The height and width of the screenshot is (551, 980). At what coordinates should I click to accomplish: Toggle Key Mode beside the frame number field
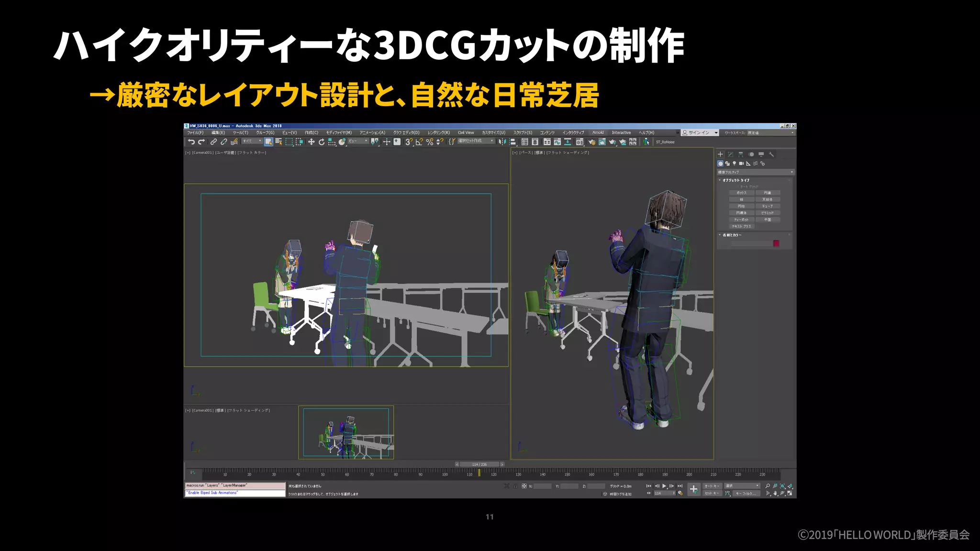click(649, 493)
